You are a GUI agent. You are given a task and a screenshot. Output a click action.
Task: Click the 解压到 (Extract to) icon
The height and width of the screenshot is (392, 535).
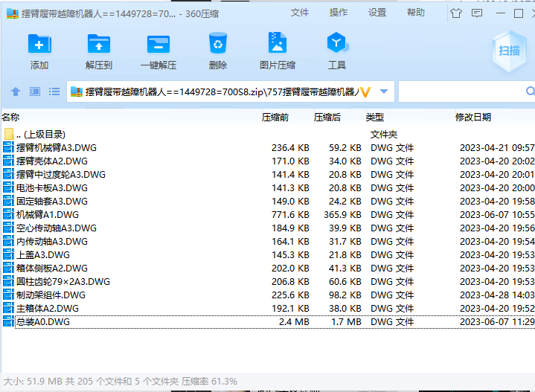[x=99, y=44]
